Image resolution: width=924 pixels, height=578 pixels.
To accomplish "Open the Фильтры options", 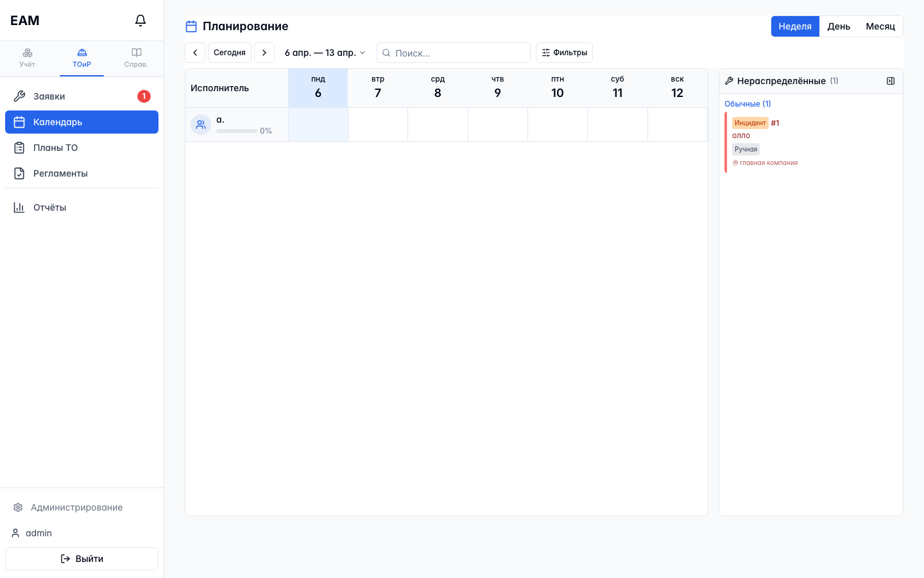I will (564, 53).
